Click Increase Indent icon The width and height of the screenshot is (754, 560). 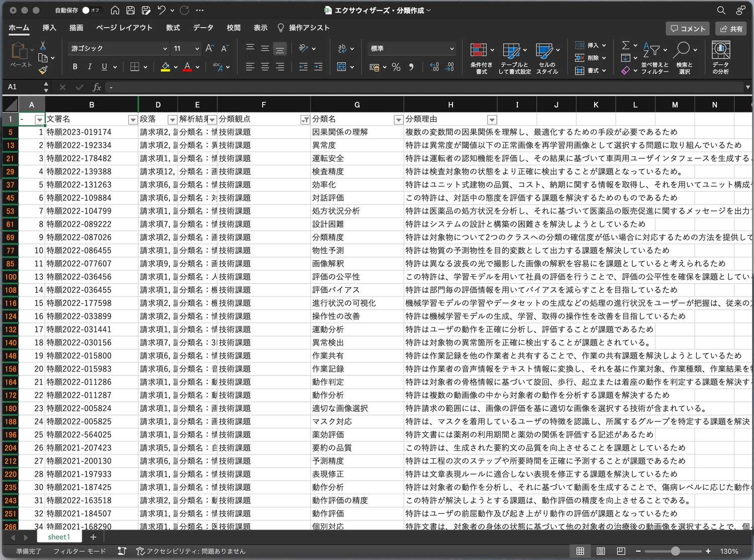(318, 67)
